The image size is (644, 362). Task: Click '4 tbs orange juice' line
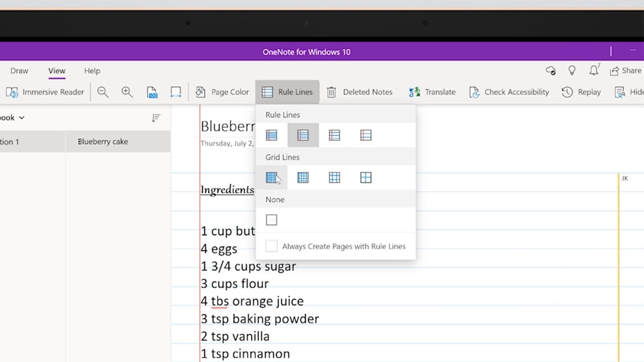[x=253, y=301]
